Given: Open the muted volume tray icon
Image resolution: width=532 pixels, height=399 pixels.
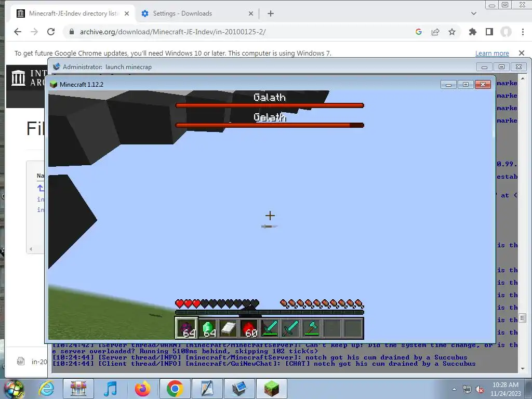Looking at the screenshot, I should [480, 390].
